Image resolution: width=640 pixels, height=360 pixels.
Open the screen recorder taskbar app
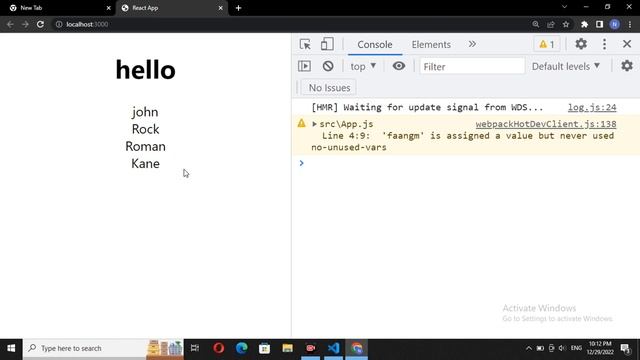311,348
